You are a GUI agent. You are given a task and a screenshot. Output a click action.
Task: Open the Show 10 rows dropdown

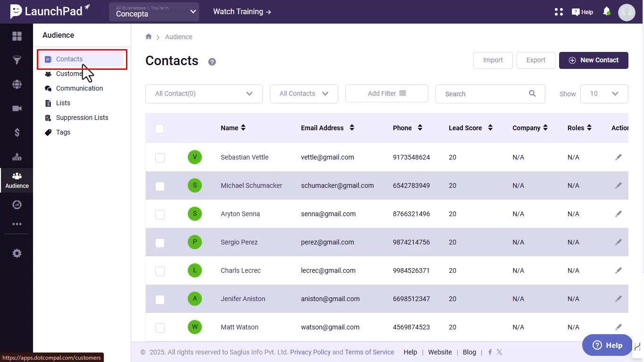[604, 93]
